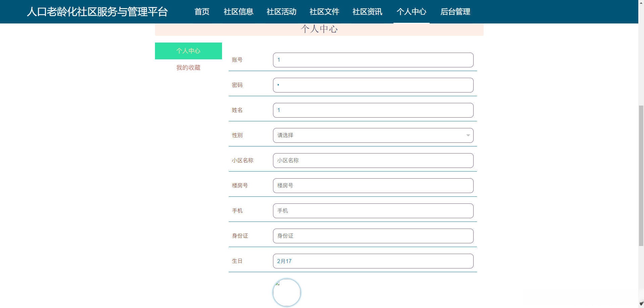Viewport: 644px width, 308px height.
Task: Click the 楼房号 input box
Action: point(373,186)
